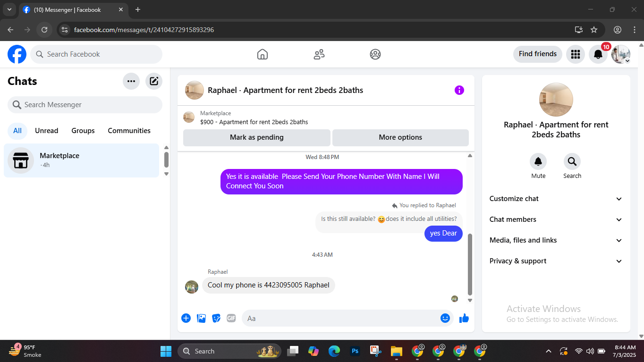Select the Groups chats tab
644x362 pixels.
click(x=83, y=131)
